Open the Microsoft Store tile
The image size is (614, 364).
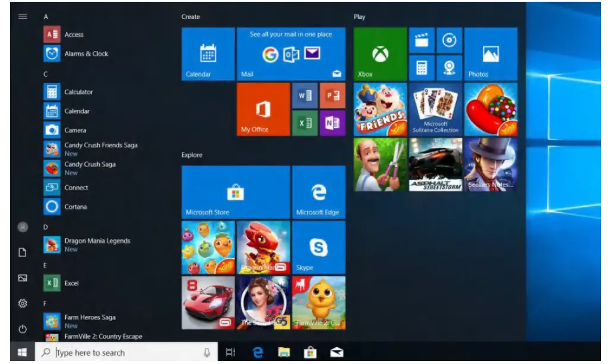[236, 192]
